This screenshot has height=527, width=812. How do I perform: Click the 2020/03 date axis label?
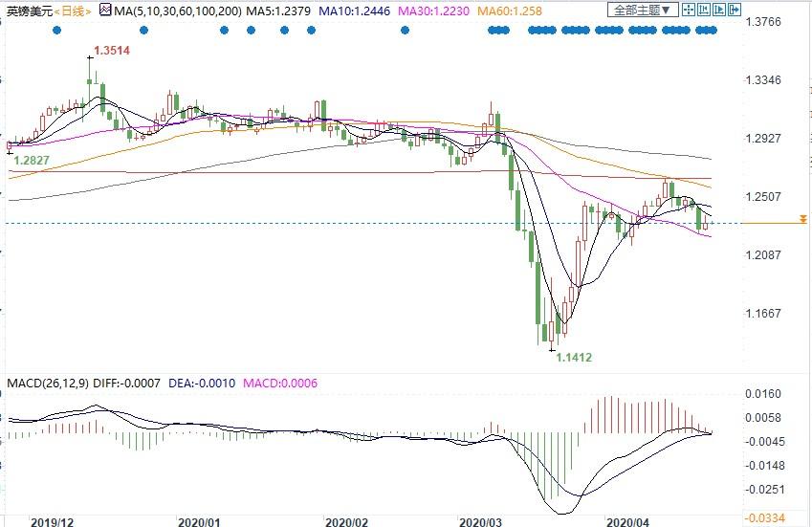pos(480,522)
